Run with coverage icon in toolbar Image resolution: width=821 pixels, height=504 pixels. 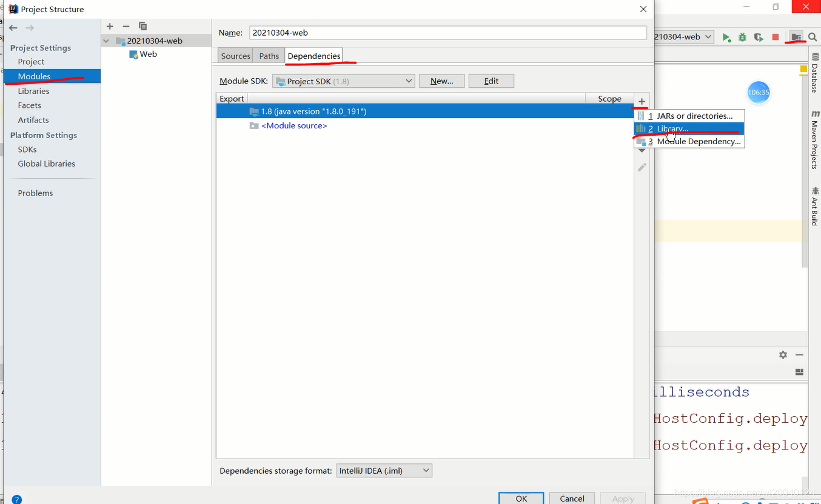[759, 38]
